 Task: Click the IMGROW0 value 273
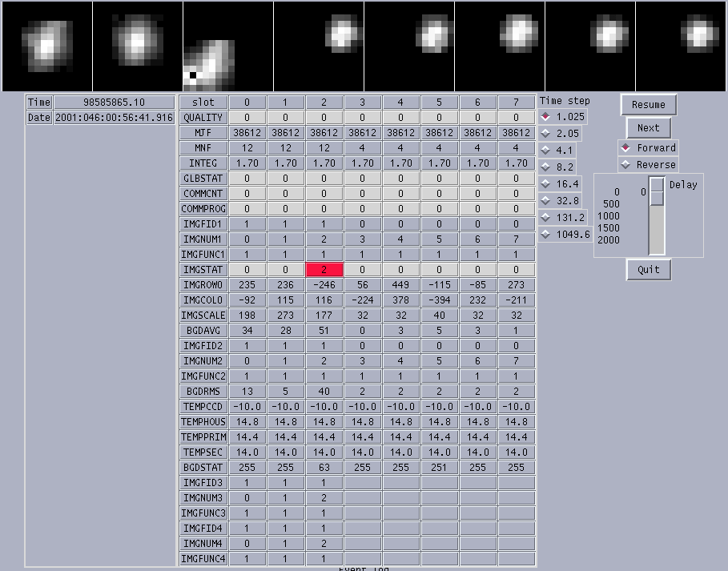(517, 285)
